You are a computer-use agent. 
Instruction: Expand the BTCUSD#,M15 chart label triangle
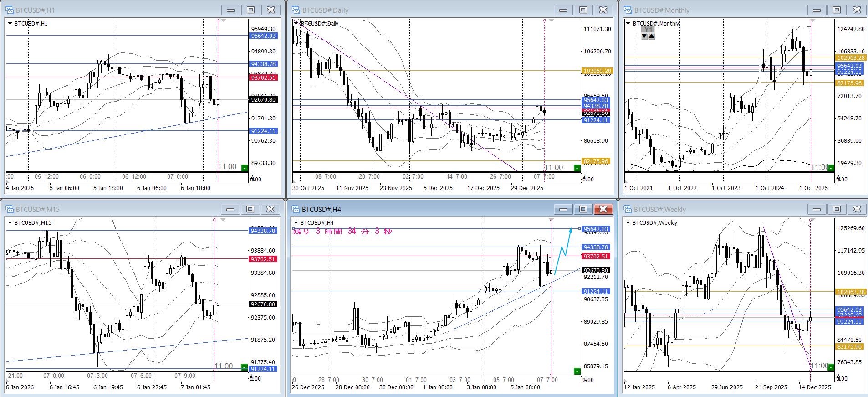coord(10,223)
